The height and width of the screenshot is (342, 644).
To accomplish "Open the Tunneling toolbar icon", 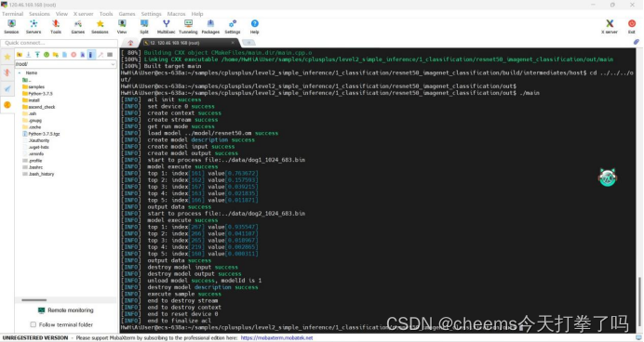I will click(x=188, y=26).
